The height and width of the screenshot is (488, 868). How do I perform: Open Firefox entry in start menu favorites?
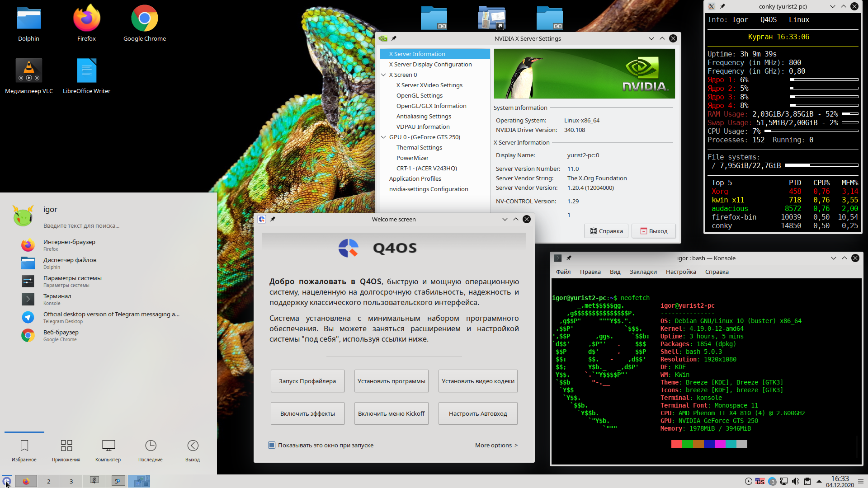pyautogui.click(x=108, y=245)
